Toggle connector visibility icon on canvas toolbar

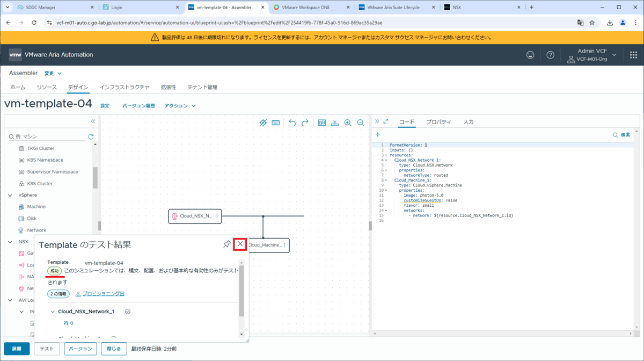(x=263, y=122)
